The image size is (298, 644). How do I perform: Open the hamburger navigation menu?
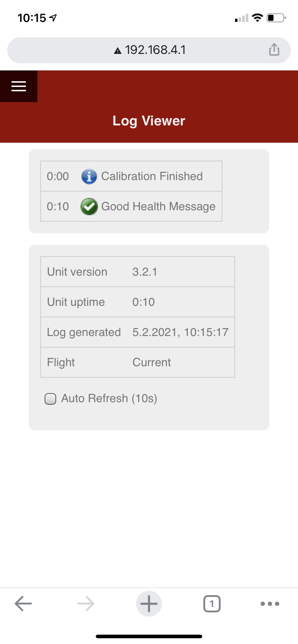click(x=19, y=86)
